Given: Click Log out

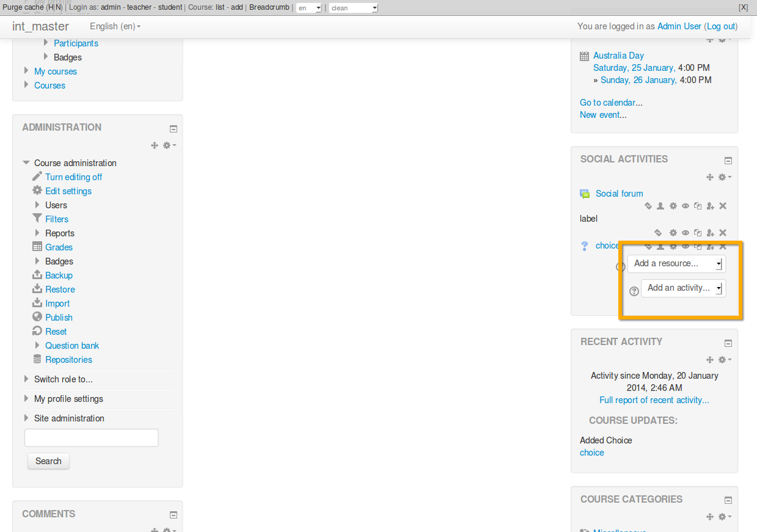Looking at the screenshot, I should tap(721, 26).
